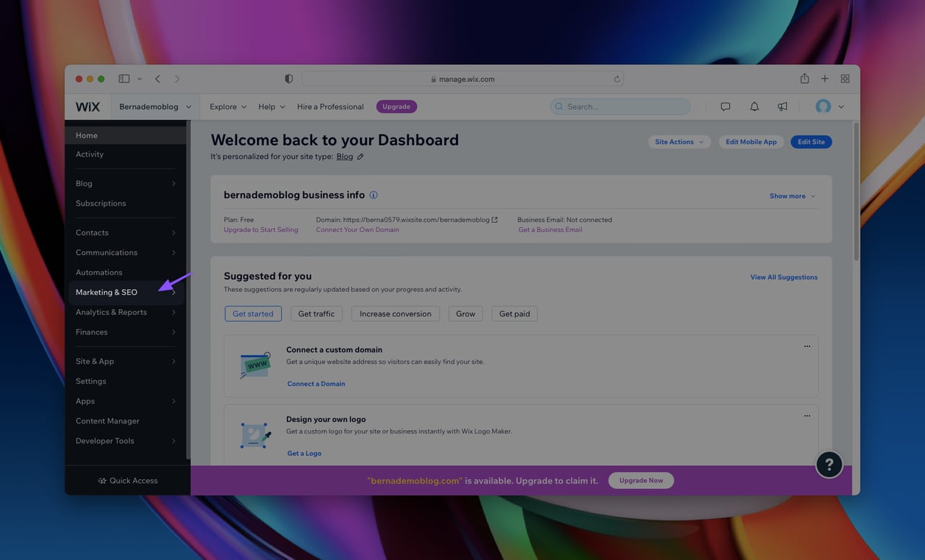Open the Bernademoblog site dropdown

(x=155, y=106)
